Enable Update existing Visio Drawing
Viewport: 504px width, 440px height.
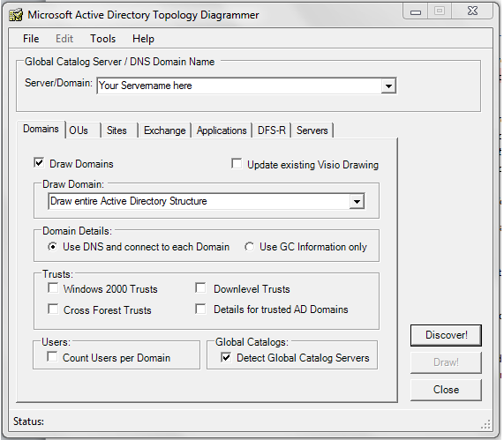point(237,163)
